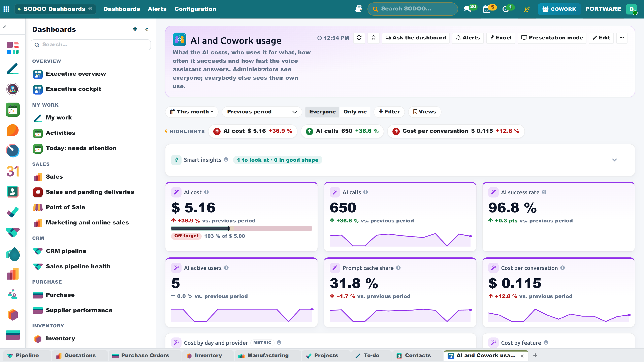
Task: Open the more options ellipsis menu
Action: 622,38
